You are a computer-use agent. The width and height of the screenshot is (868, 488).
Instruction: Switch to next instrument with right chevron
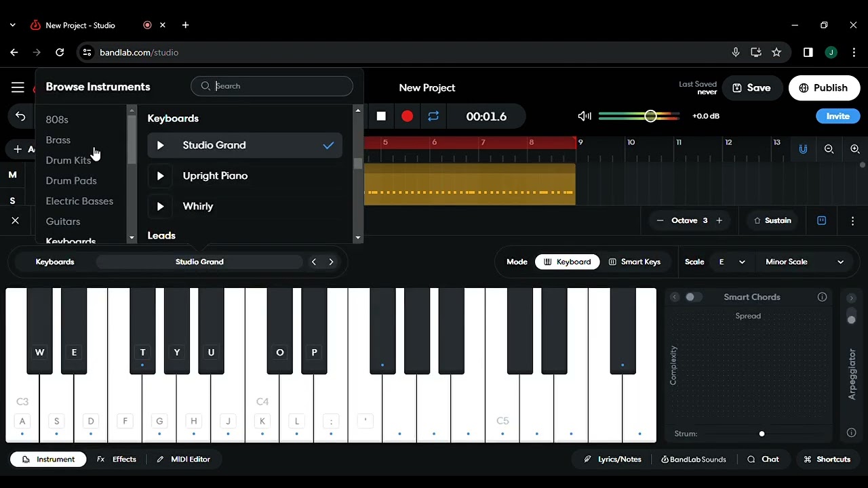click(x=331, y=262)
